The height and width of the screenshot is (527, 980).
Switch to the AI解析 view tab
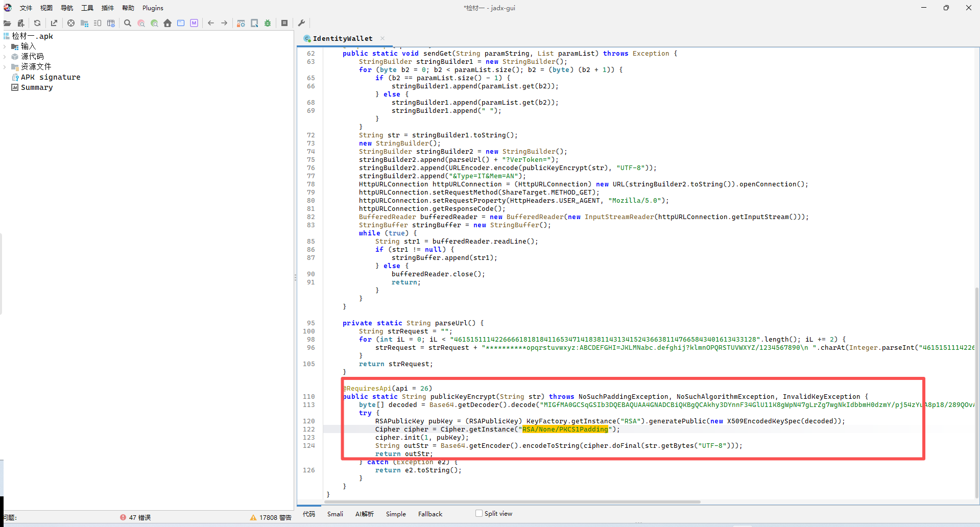tap(365, 514)
